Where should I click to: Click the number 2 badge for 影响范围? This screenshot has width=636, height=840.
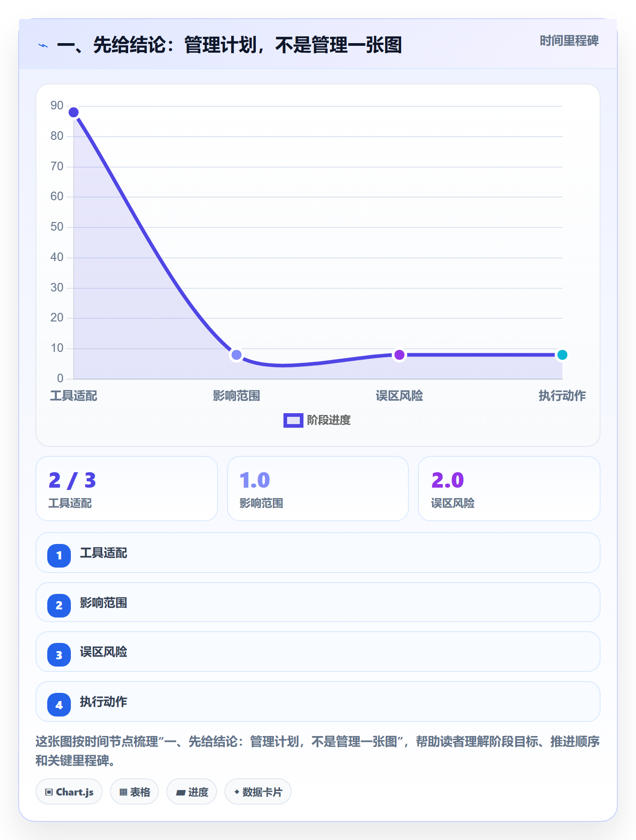(59, 605)
